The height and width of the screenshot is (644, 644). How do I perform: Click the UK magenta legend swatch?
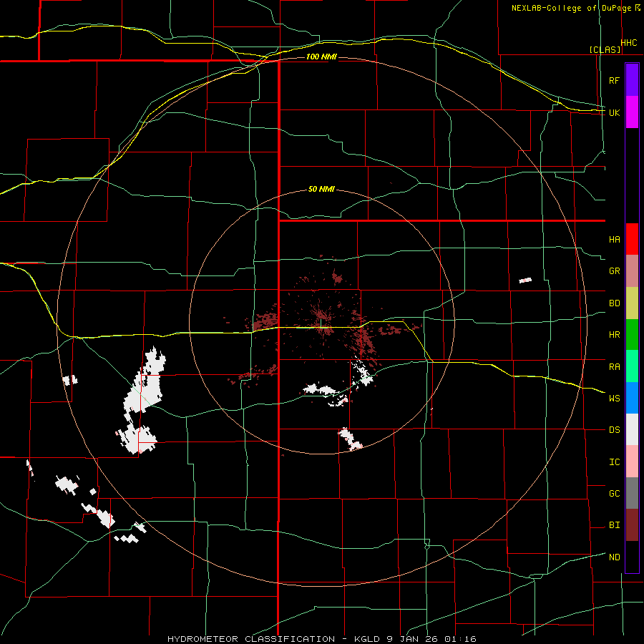[x=632, y=112]
